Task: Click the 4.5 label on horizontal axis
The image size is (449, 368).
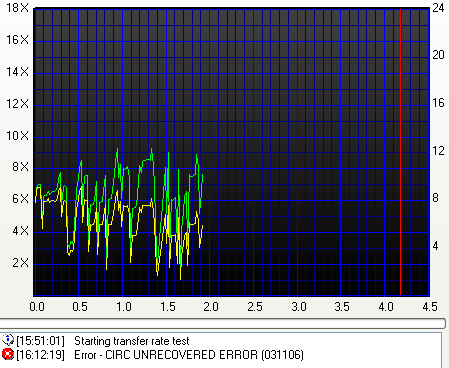Action: (x=430, y=306)
